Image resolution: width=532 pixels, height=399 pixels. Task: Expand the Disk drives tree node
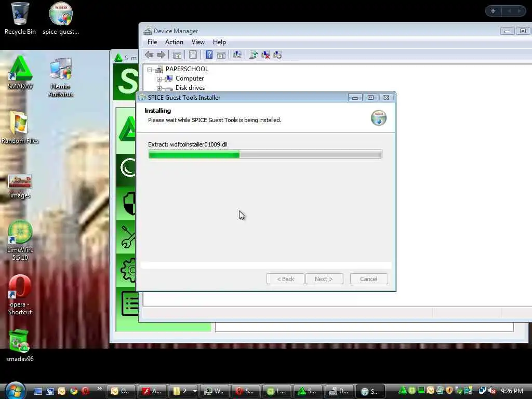159,88
